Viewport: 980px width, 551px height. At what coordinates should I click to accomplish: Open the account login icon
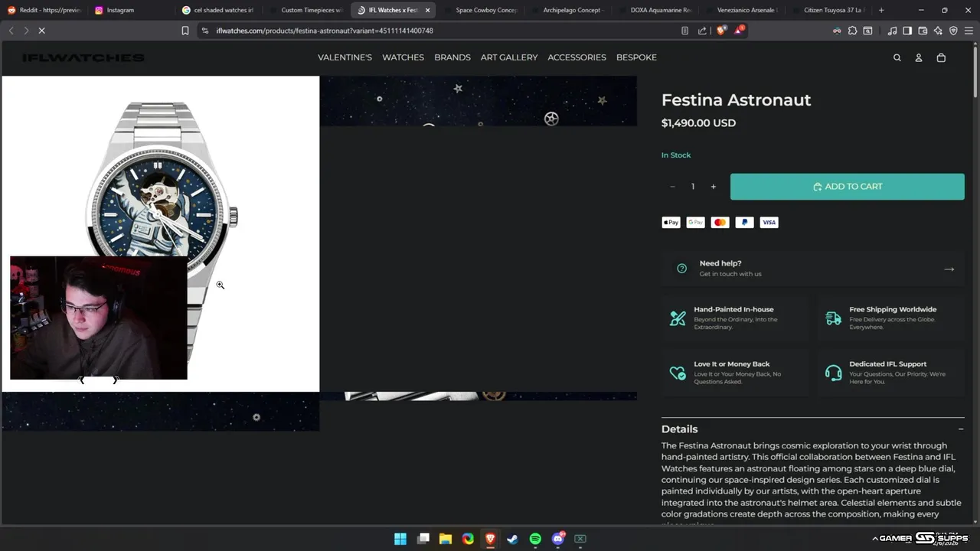pyautogui.click(x=919, y=57)
